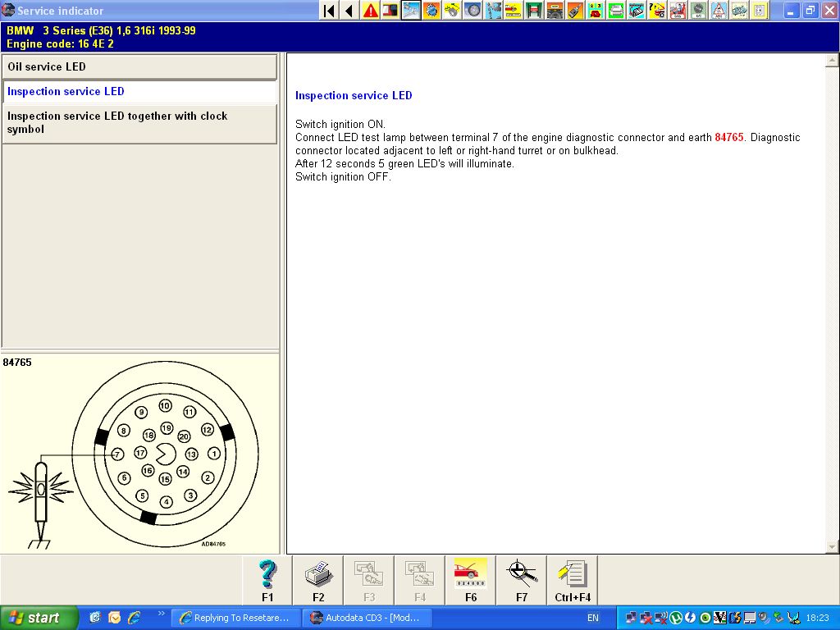Open service indicator with the F6 car icon
Image resolution: width=840 pixels, height=630 pixels.
pos(470,581)
